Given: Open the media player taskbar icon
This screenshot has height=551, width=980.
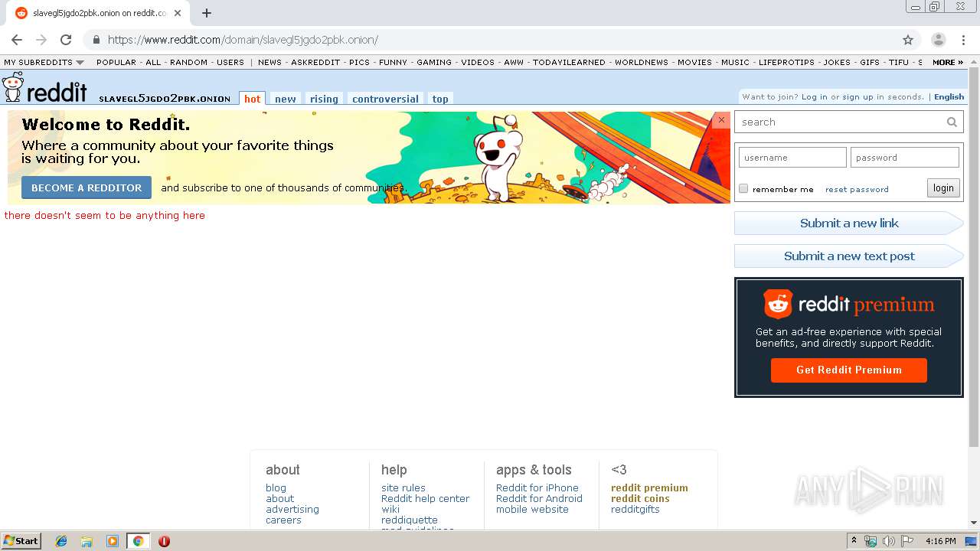Looking at the screenshot, I should [x=113, y=541].
